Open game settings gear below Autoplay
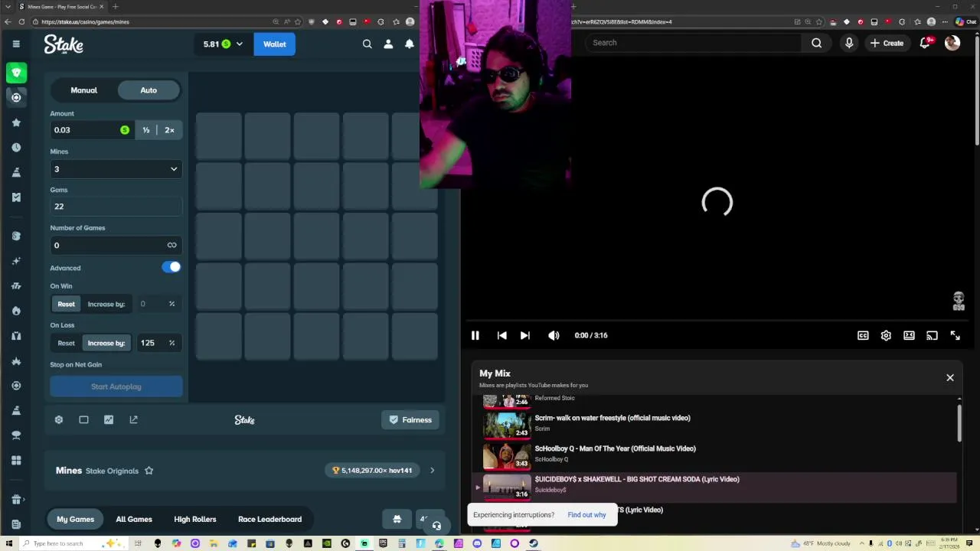This screenshot has width=980, height=551. pos(59,419)
